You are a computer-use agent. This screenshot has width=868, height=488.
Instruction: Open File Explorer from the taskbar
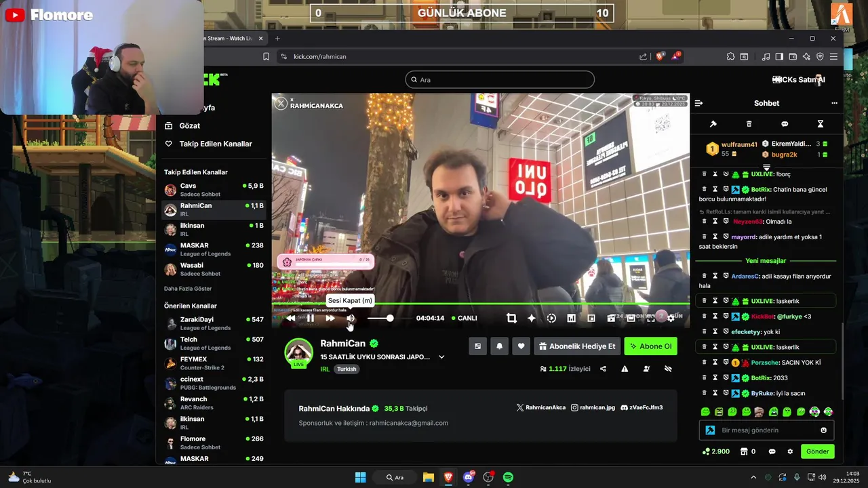428,477
